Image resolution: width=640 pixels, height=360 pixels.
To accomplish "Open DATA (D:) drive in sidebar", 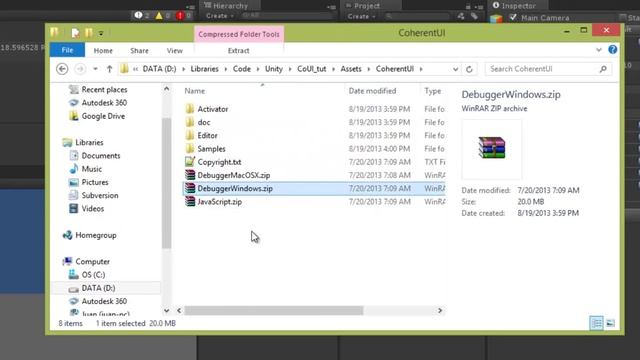I will tap(98, 288).
